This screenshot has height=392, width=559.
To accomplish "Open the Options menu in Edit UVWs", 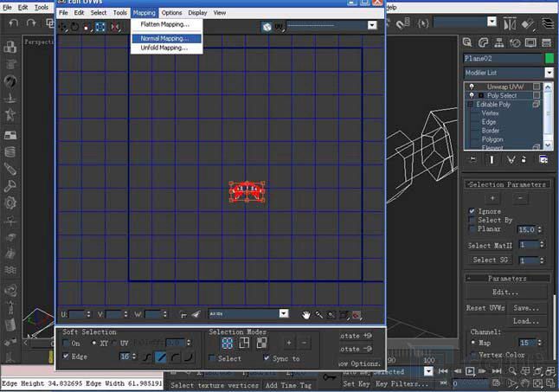I will (x=171, y=13).
